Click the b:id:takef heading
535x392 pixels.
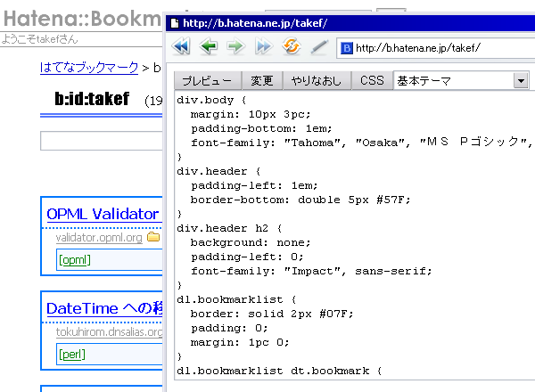92,99
